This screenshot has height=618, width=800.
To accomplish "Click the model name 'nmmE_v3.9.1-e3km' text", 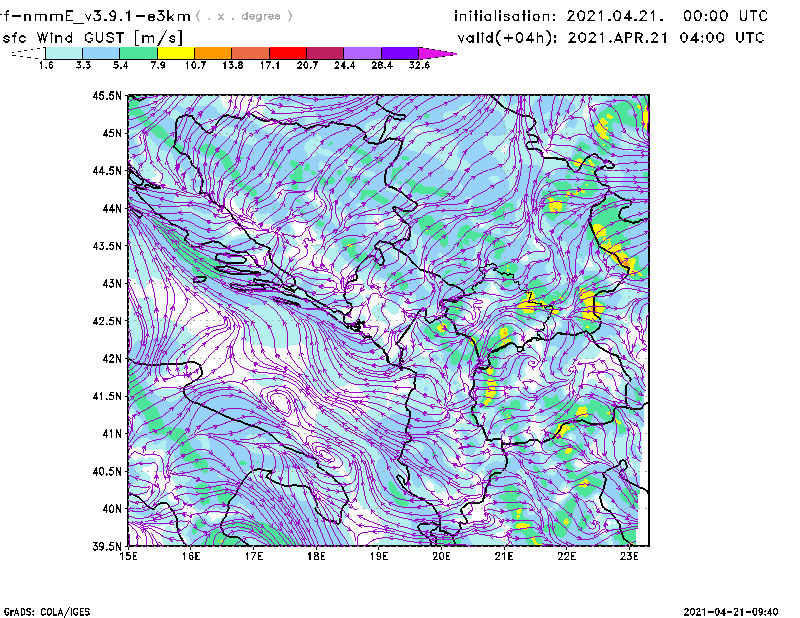I will point(107,16).
